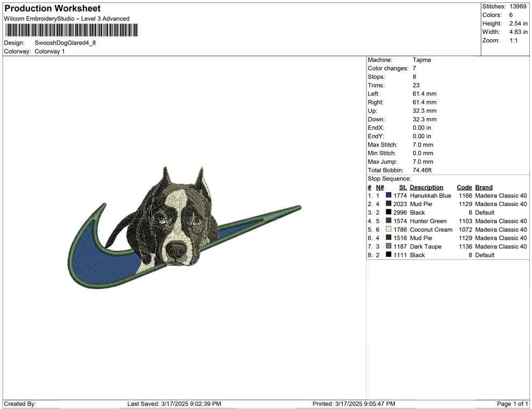Click the Left value 61.4 mm

[425, 93]
